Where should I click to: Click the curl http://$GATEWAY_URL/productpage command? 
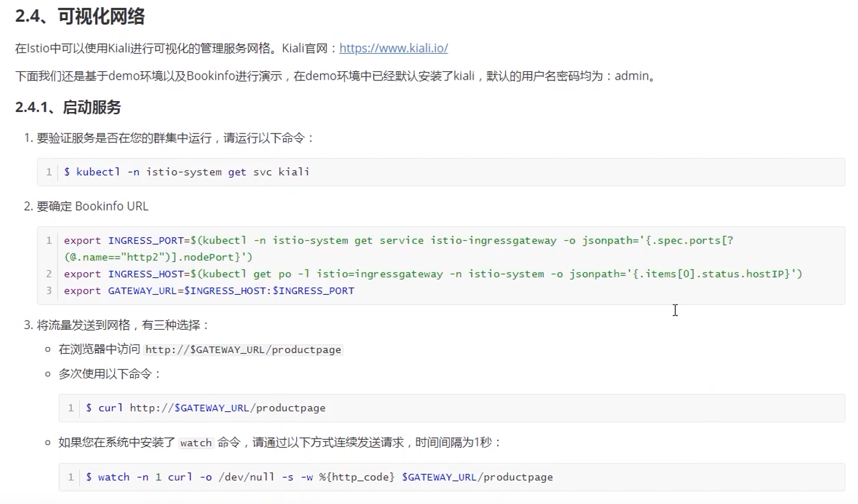click(x=205, y=408)
